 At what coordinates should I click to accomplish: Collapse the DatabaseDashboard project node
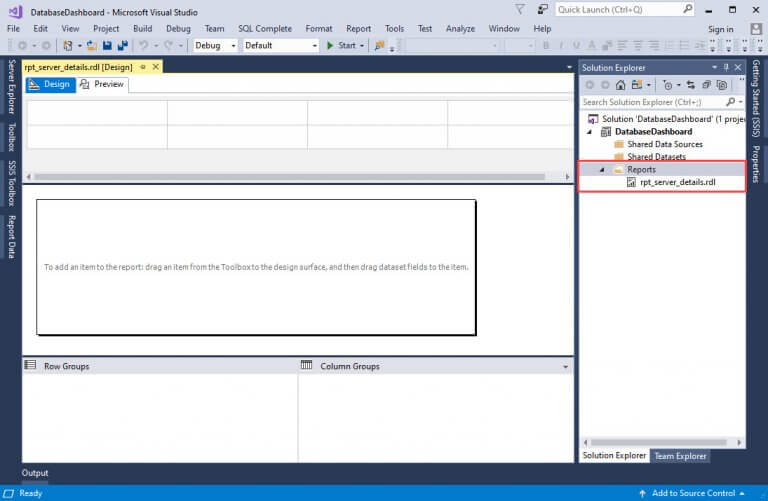pos(590,132)
